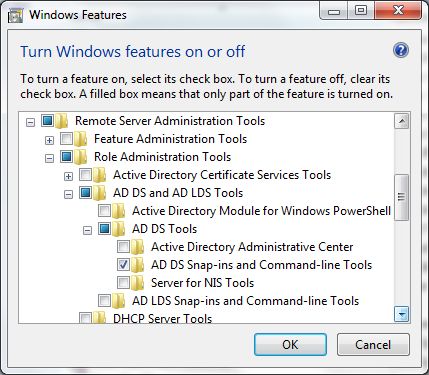This screenshot has height=375, width=429.
Task: Click the Windows Features title bar icon
Action: (15, 15)
